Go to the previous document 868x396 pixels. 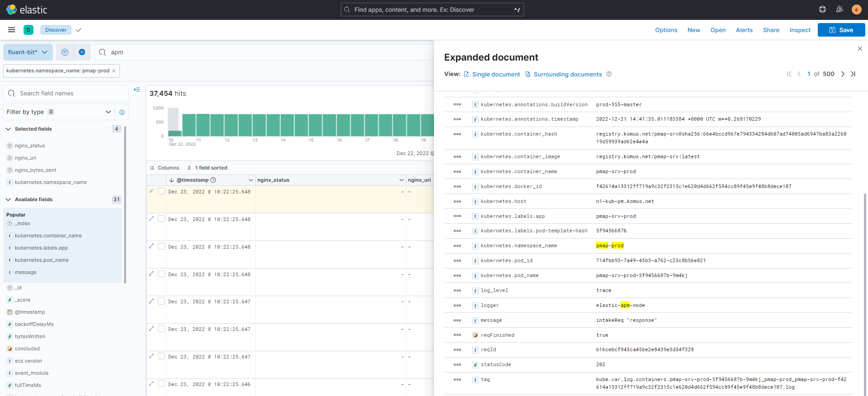(x=799, y=74)
